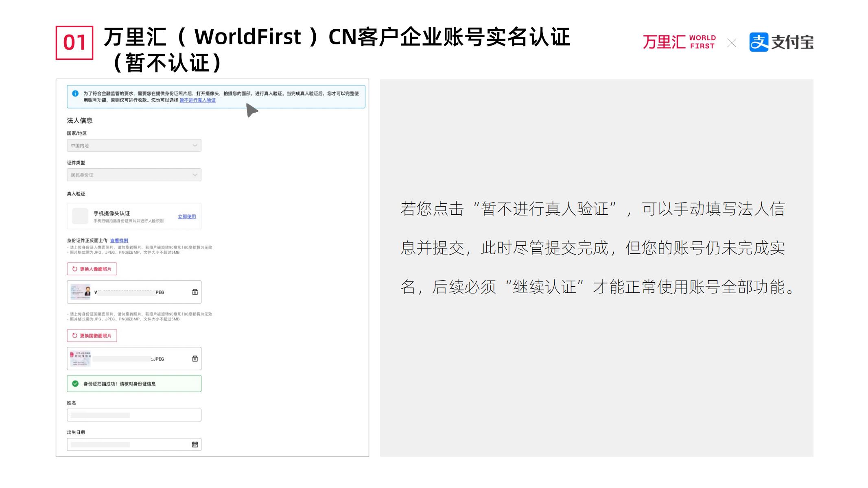Click the blue info icon in notice banner

tap(75, 94)
